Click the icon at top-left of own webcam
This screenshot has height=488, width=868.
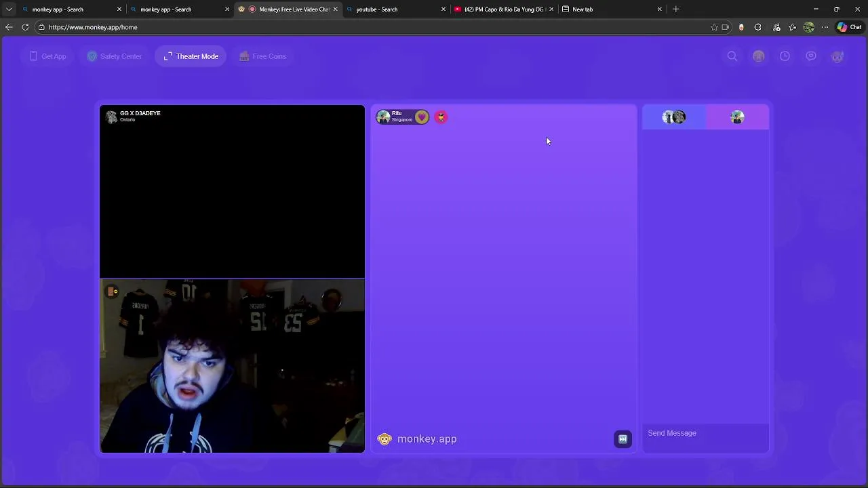[x=112, y=291]
